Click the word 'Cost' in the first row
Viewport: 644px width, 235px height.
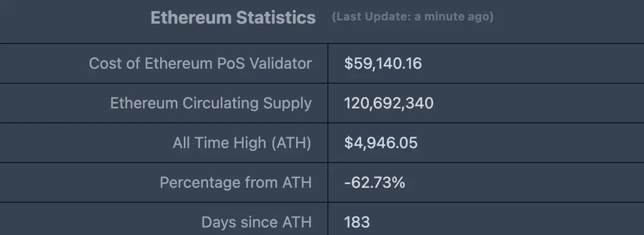tap(103, 63)
